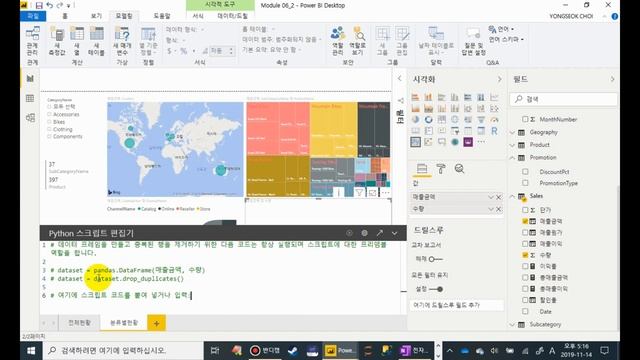The image size is (640, 360).
Task: Check the PromotionType field
Action: point(525,183)
